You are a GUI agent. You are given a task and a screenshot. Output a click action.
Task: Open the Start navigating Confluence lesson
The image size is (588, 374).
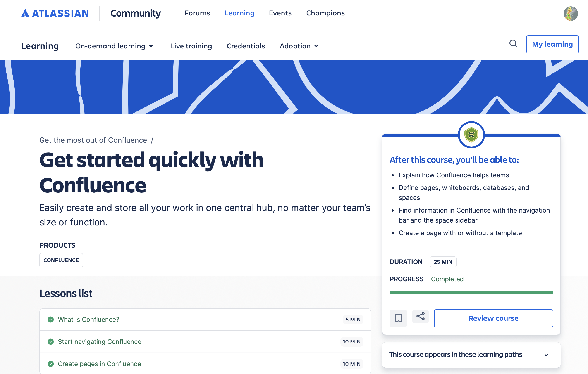(x=99, y=342)
